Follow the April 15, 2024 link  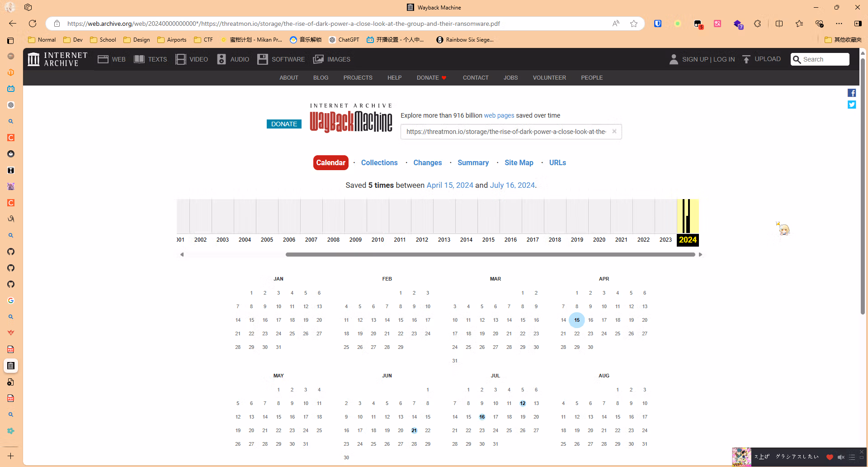tap(450, 185)
